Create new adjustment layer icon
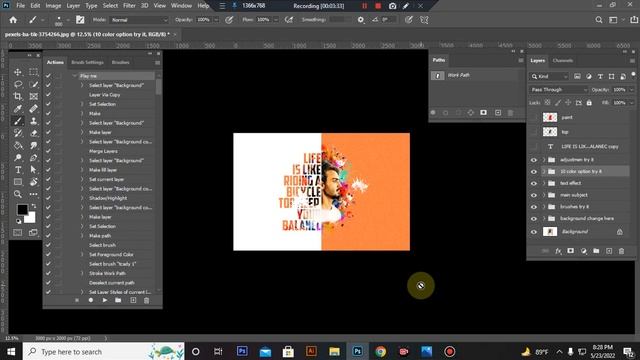The image size is (640, 360). tap(584, 251)
